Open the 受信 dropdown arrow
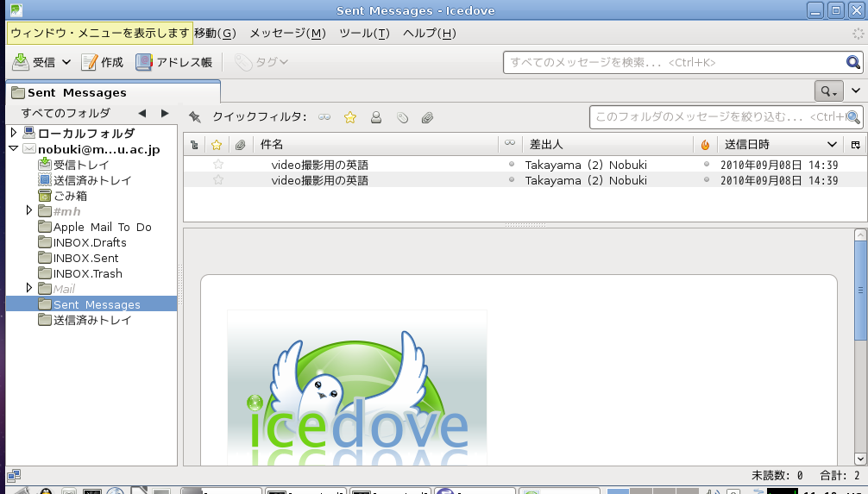 tap(66, 62)
